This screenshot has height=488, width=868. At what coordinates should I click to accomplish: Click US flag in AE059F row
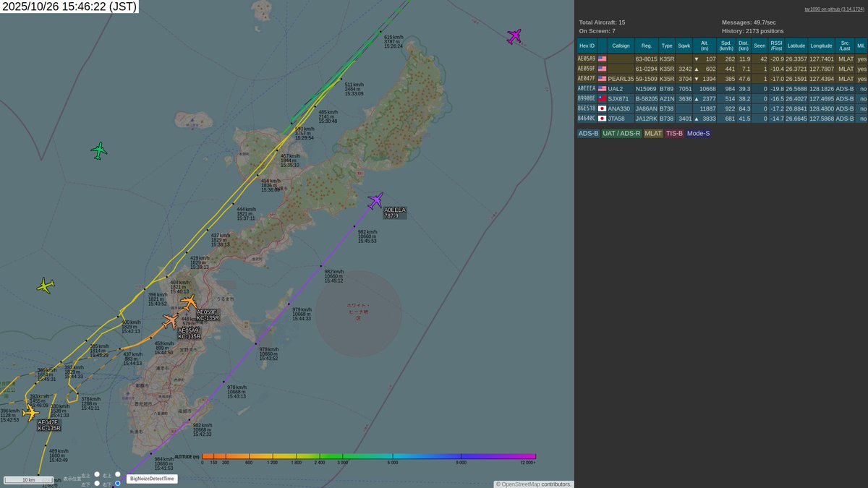tap(602, 69)
